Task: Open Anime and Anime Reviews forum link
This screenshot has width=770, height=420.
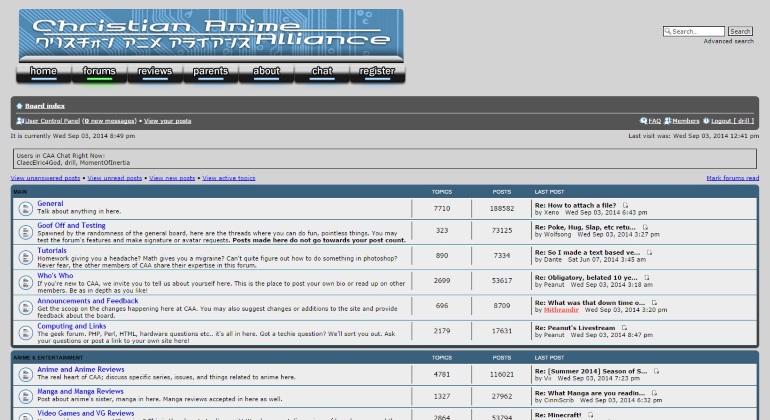Action: click(x=81, y=369)
